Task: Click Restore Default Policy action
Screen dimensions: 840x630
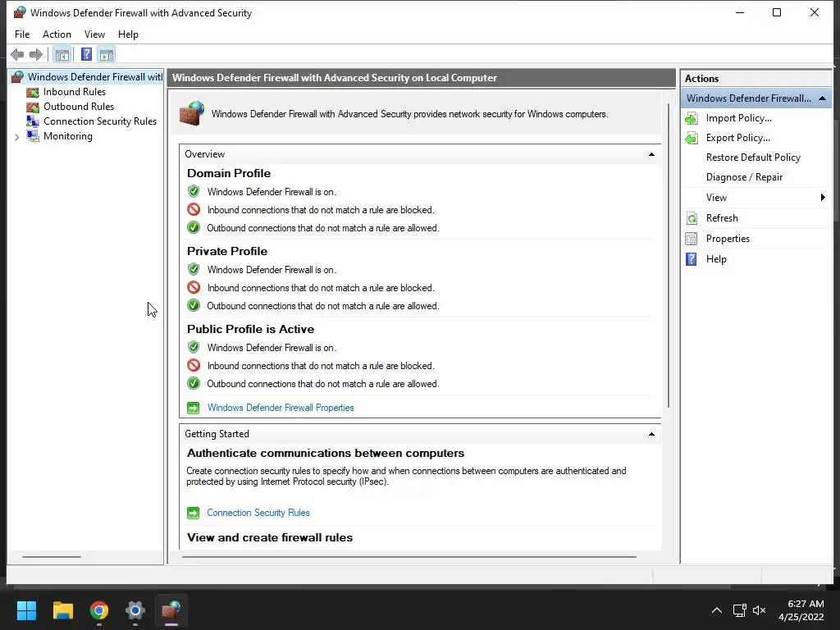Action: [x=753, y=157]
